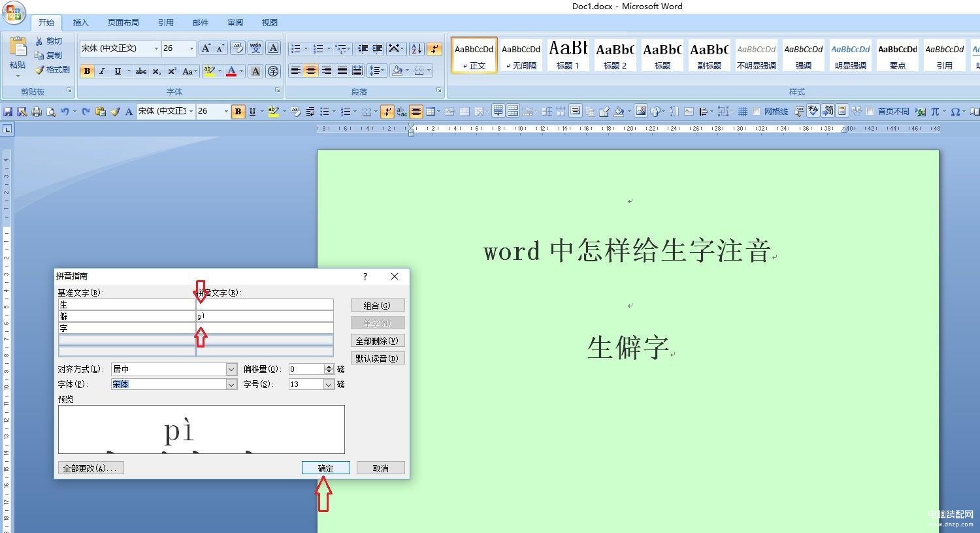Click the Phonetic Guide (wén) icon in ribbon

(x=255, y=48)
